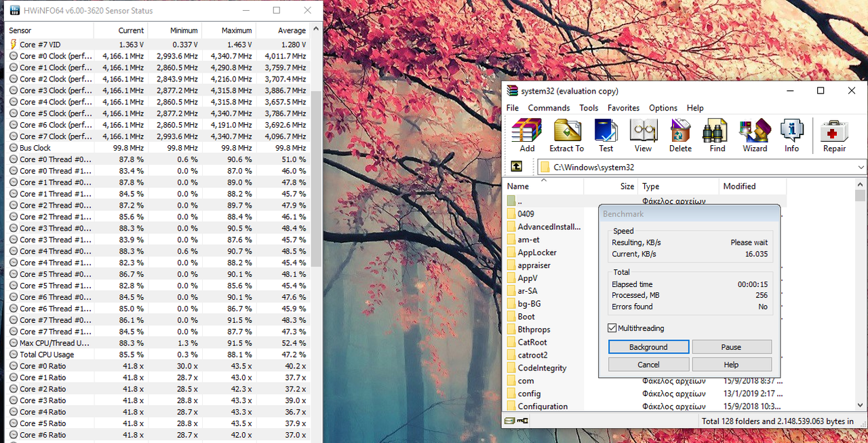Select the 0409 folder icon
The image size is (868, 443).
pyautogui.click(x=512, y=214)
